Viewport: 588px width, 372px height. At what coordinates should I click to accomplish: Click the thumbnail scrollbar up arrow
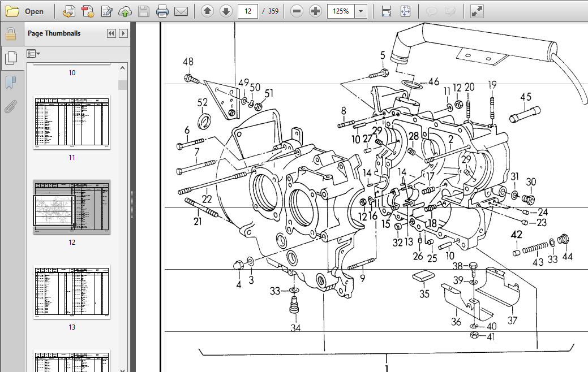coord(123,68)
